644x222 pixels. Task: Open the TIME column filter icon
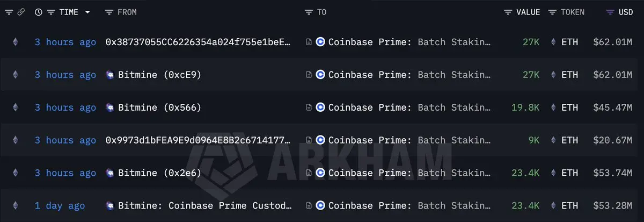click(51, 12)
